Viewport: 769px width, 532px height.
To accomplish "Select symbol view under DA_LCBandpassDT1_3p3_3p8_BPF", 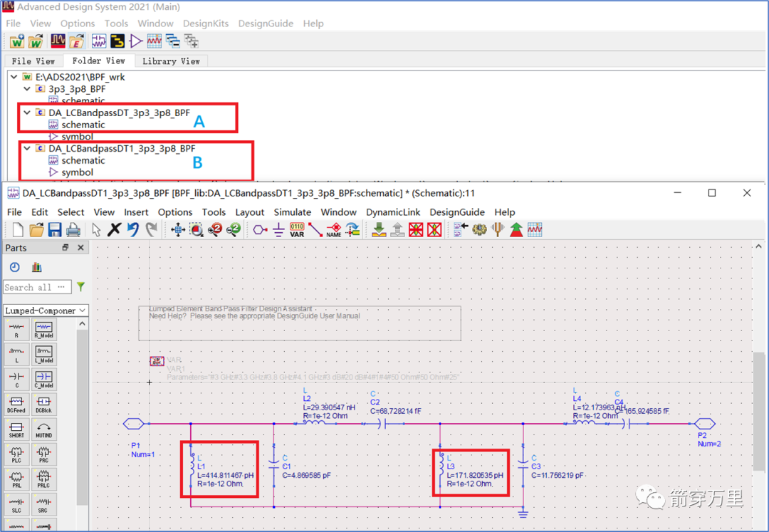I will point(71,172).
